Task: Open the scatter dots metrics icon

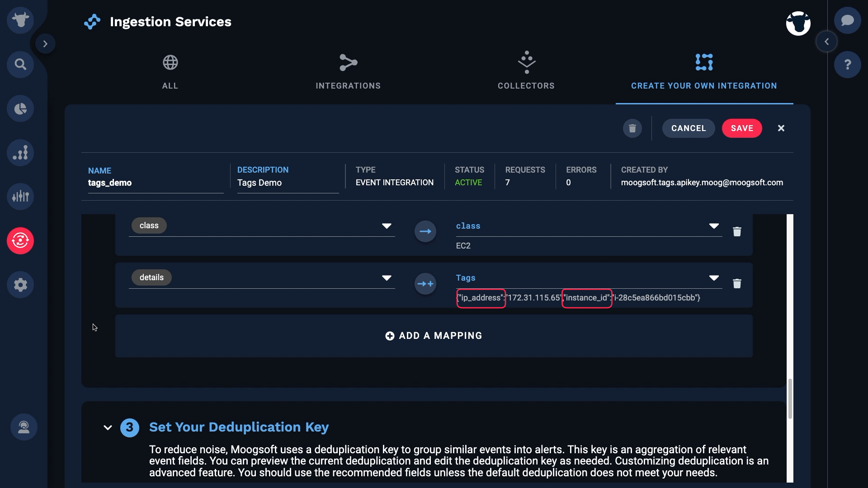Action: point(20,152)
